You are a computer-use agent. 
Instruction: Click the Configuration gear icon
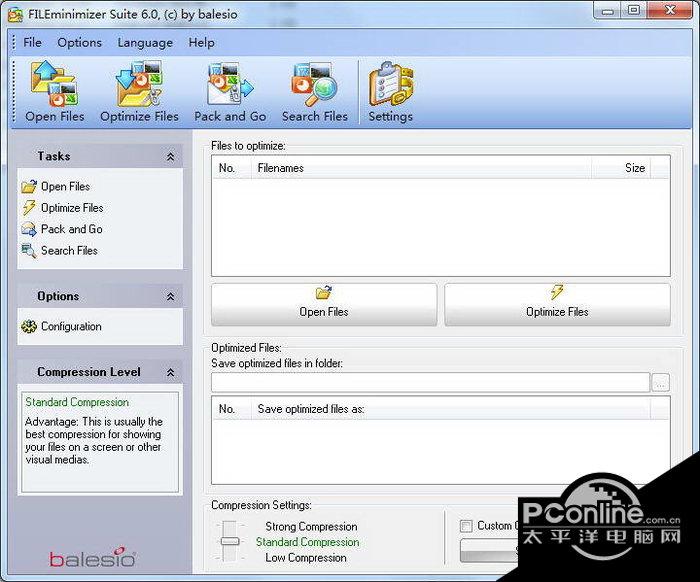coord(29,326)
